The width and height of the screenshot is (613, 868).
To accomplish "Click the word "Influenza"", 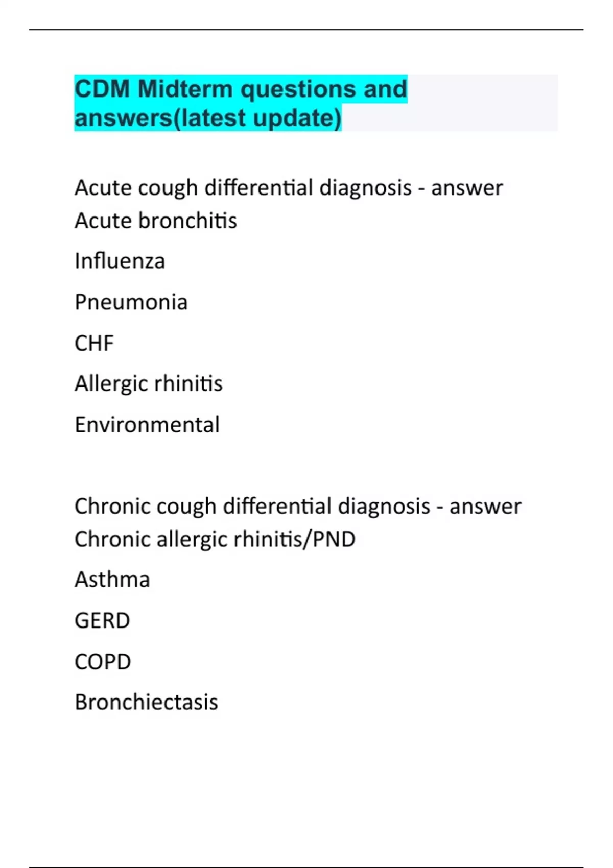I will [120, 261].
